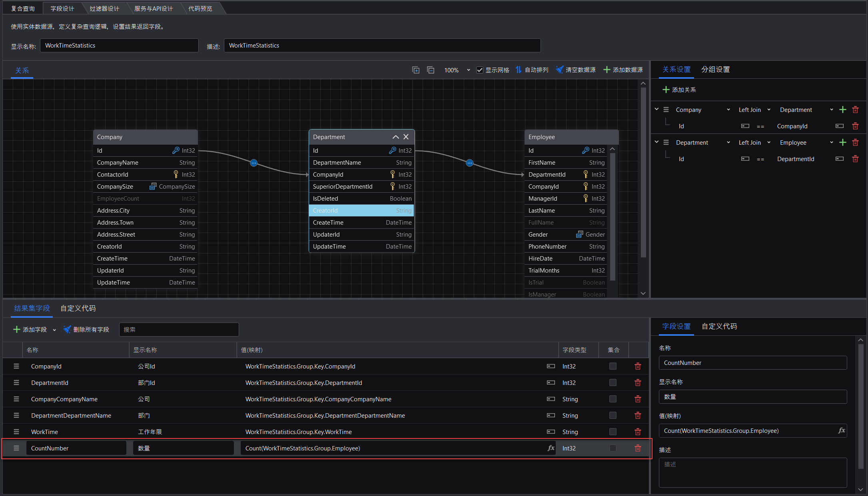Image resolution: width=868 pixels, height=496 pixels.
Task: Open the 添加字段 dropdown arrow
Action: [54, 330]
